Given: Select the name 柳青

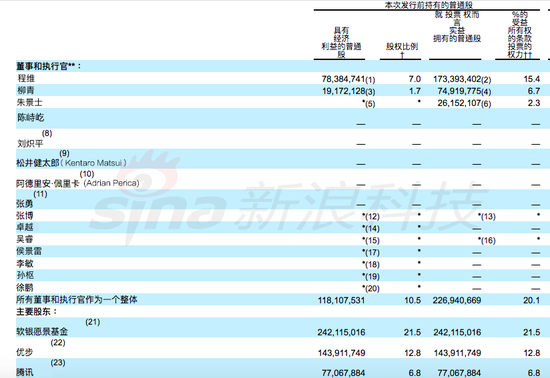Looking at the screenshot, I should point(26,90).
